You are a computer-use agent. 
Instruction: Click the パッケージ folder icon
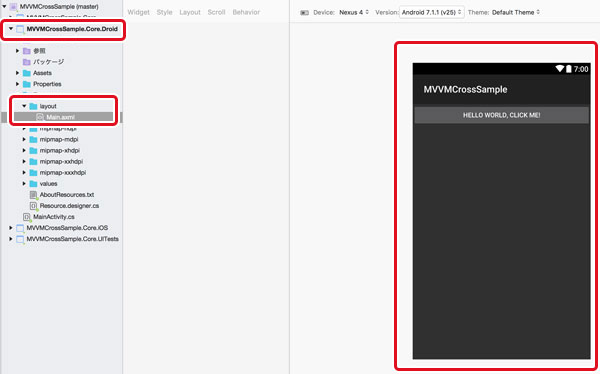tap(27, 62)
